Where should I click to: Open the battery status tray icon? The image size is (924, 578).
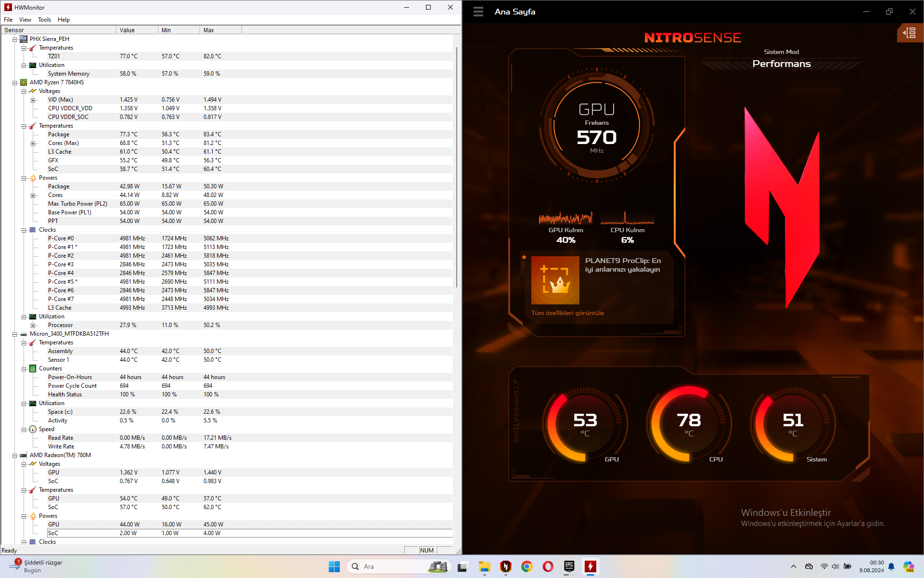pos(847,566)
